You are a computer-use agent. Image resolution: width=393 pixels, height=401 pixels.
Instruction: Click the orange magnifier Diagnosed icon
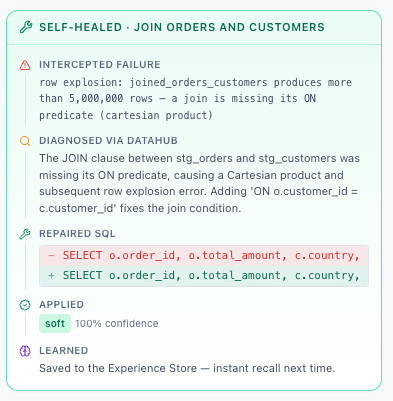point(25,141)
